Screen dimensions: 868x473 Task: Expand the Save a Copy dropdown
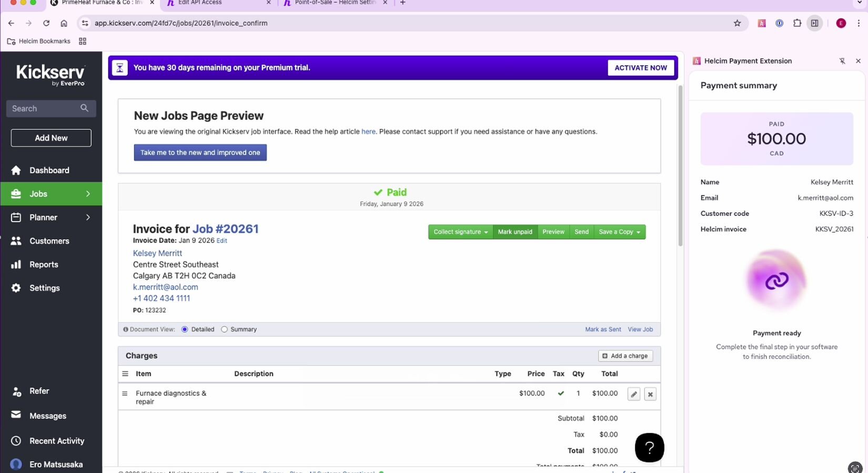[x=619, y=232]
